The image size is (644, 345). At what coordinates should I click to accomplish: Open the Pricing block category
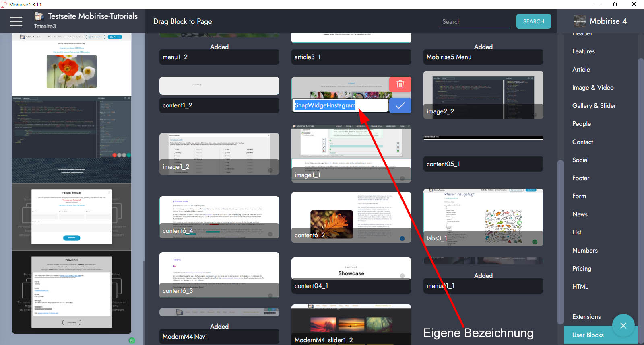582,269
